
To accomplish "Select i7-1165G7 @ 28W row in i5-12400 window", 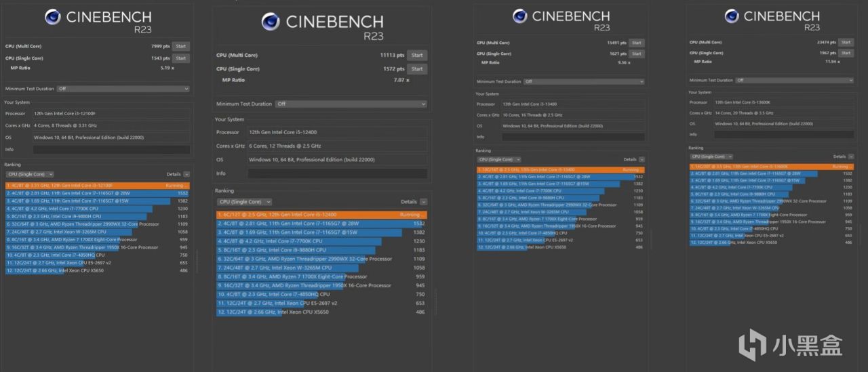I will pos(321,223).
